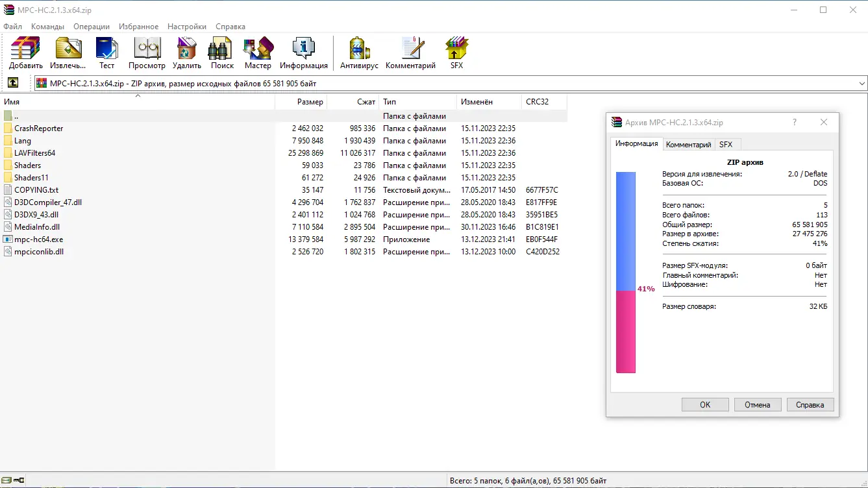Click the COPYING.txt file icon
Screen dimensions: 868x488
[x=8, y=190]
